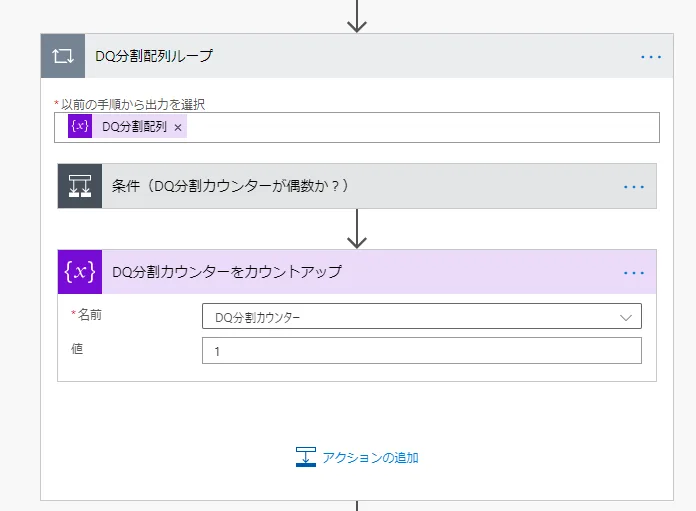Click the condition branch icon
696x511 pixels.
tap(80, 186)
